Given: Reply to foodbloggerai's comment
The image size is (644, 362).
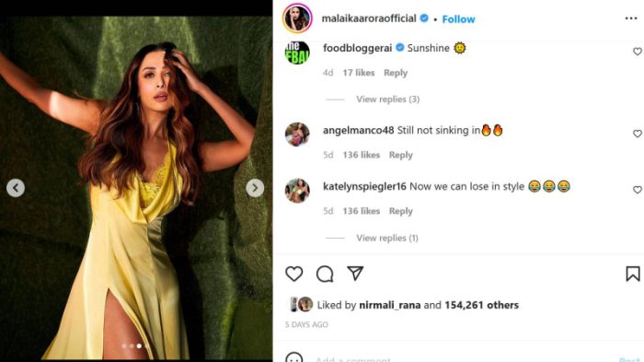Looking at the screenshot, I should coord(396,73).
